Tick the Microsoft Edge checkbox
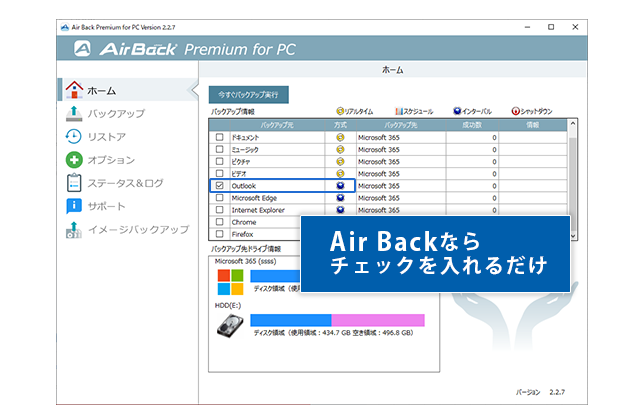Image resolution: width=636 pixels, height=412 pixels. pyautogui.click(x=220, y=198)
